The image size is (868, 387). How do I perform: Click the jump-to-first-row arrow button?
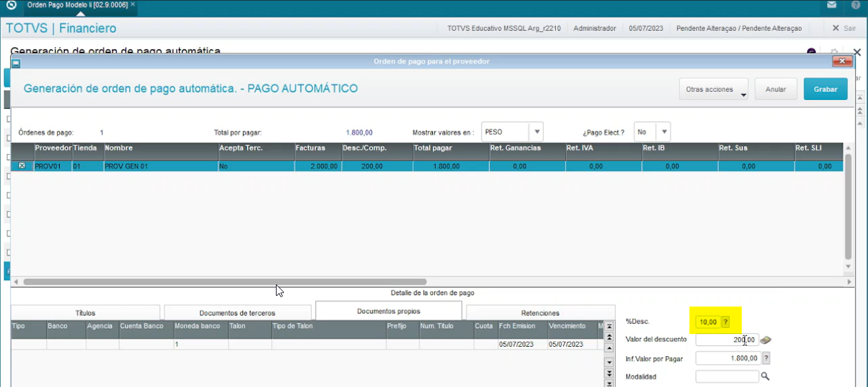click(610, 326)
